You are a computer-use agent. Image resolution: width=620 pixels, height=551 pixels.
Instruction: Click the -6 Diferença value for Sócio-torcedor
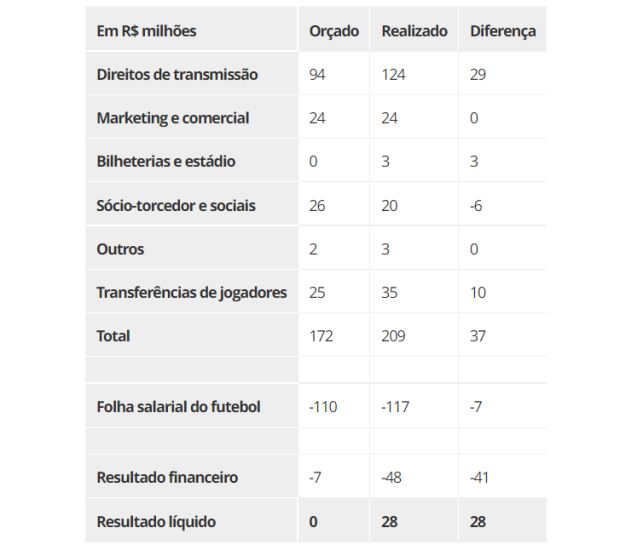(x=477, y=206)
